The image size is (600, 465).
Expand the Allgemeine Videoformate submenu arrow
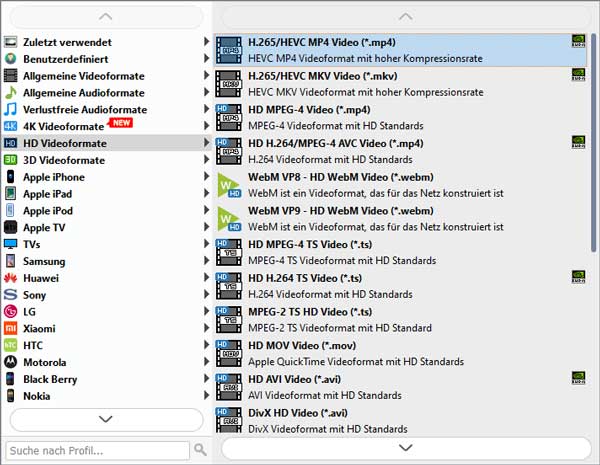tap(206, 75)
